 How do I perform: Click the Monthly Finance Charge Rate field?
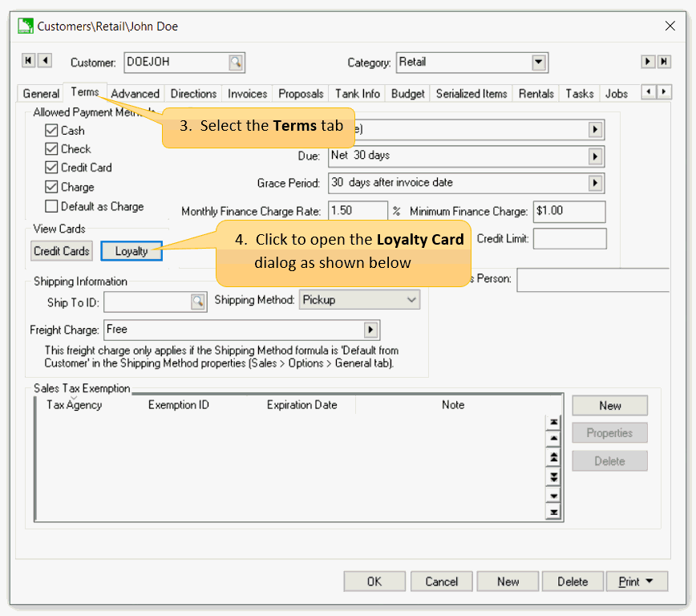click(358, 212)
